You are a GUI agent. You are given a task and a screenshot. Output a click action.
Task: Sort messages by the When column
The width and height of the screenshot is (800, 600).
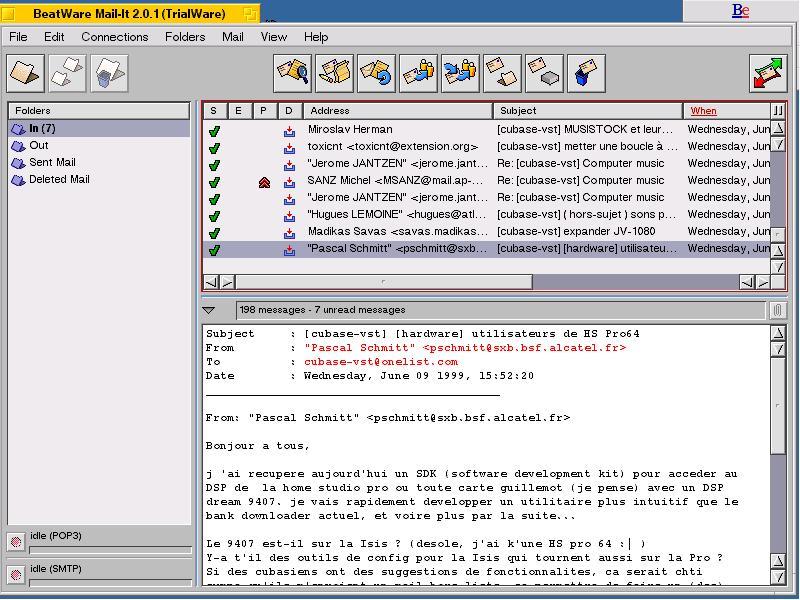727,111
